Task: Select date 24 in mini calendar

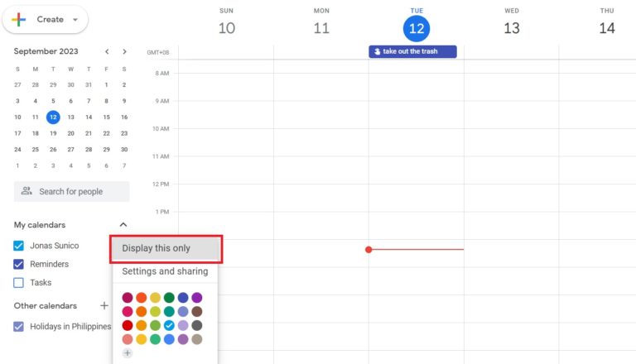Action: pos(17,150)
